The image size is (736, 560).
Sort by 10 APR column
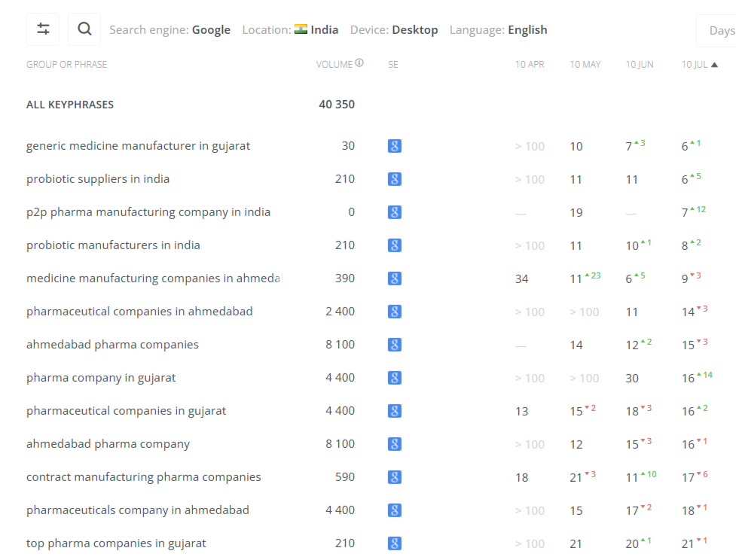click(x=530, y=65)
